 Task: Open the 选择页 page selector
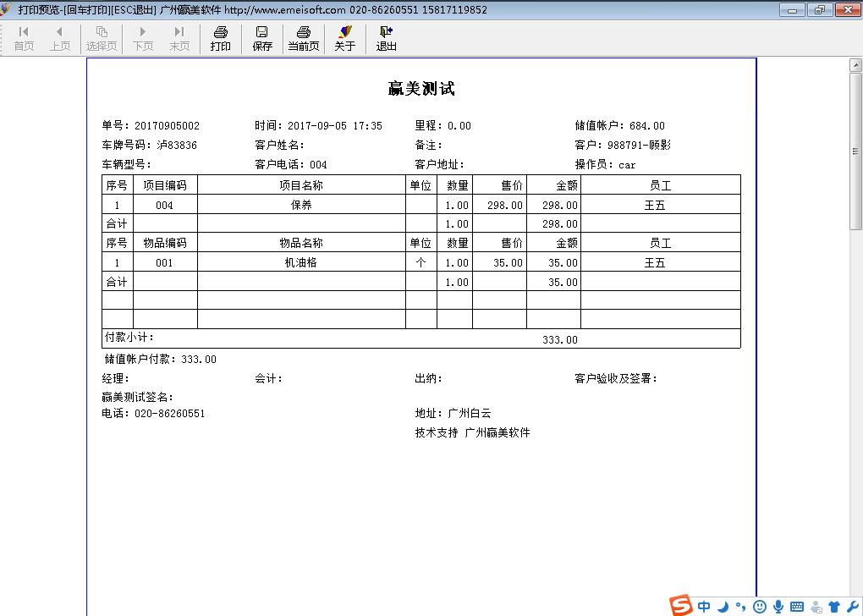tap(102, 38)
